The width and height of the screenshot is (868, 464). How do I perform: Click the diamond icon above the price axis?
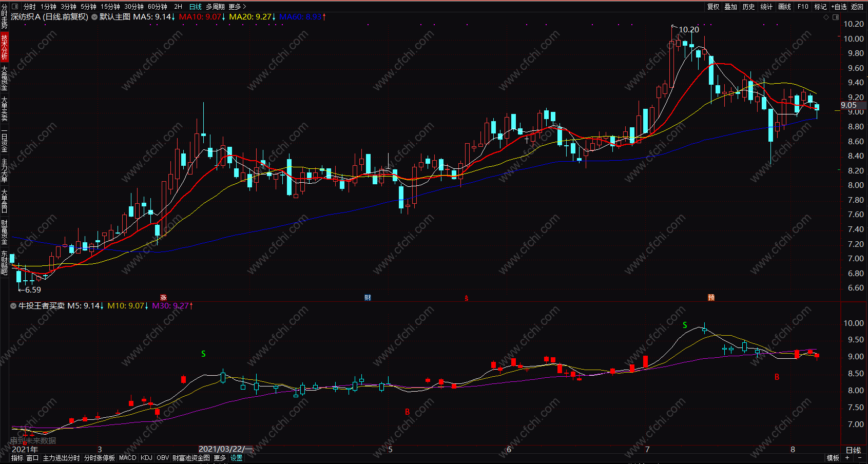coord(826,17)
